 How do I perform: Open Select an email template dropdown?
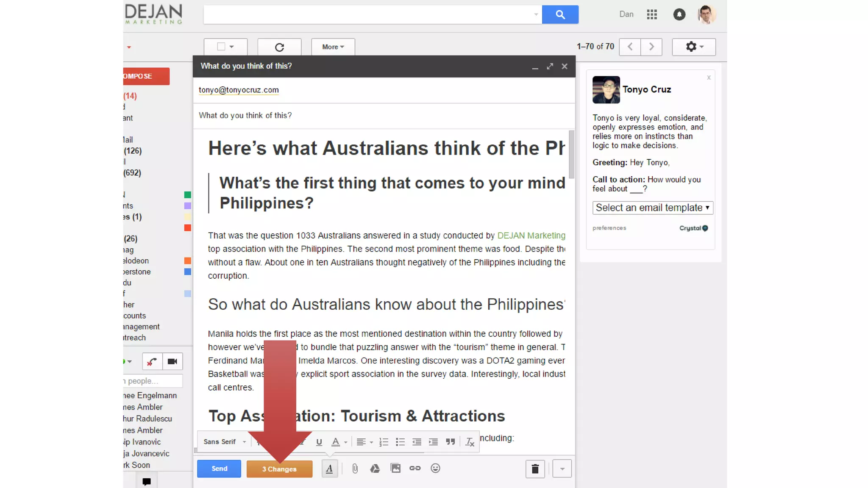point(653,208)
